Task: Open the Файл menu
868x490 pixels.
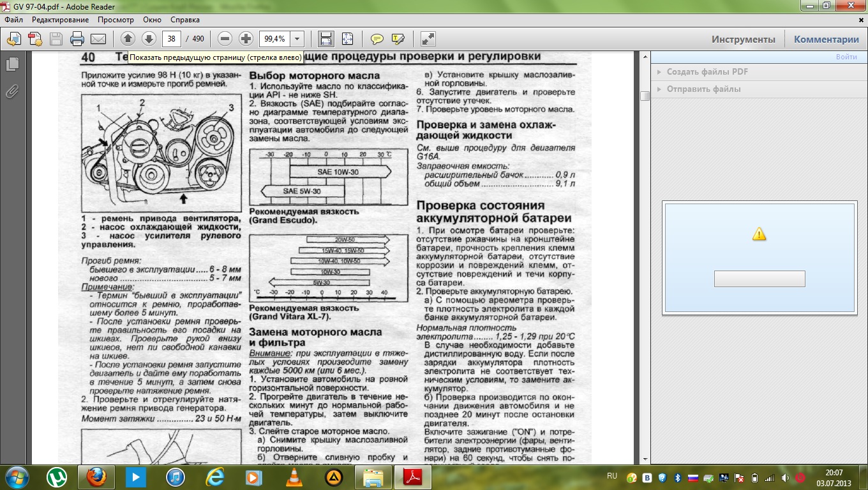Action: (13, 20)
